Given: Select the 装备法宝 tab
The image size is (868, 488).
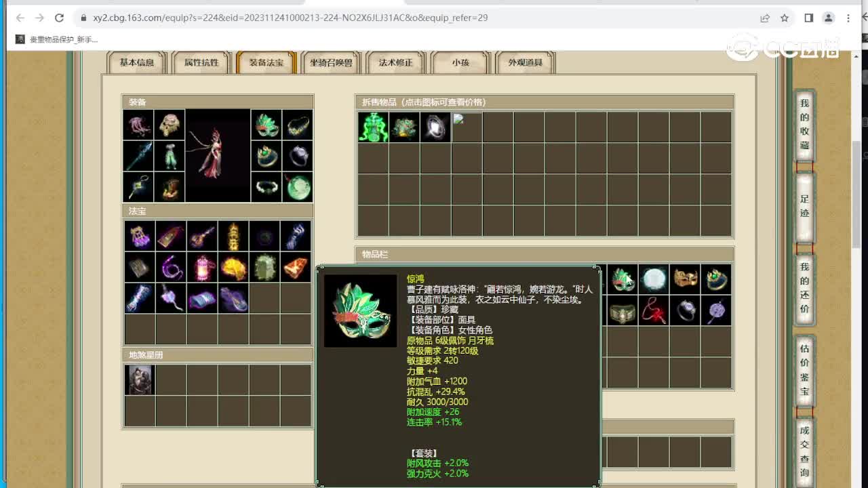Looking at the screenshot, I should pos(267,62).
